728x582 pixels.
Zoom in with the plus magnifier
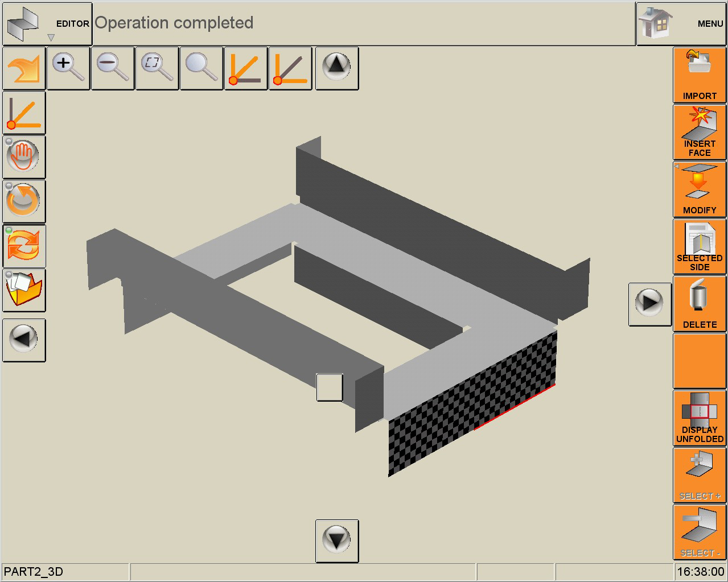[x=68, y=69]
